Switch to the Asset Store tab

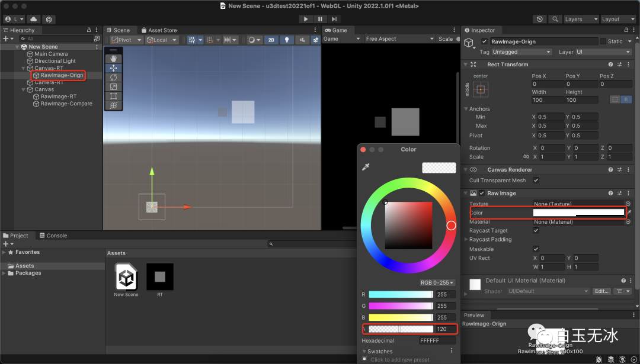(x=159, y=30)
